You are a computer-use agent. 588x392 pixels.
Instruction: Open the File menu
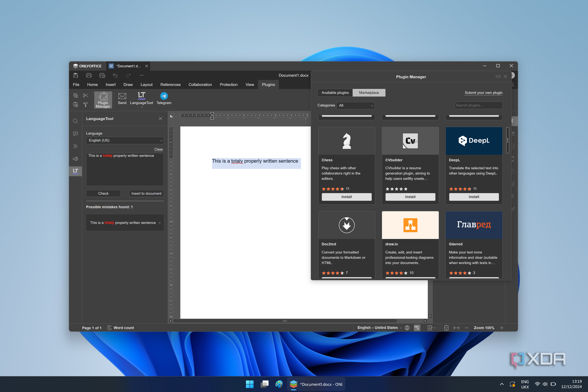pos(76,84)
